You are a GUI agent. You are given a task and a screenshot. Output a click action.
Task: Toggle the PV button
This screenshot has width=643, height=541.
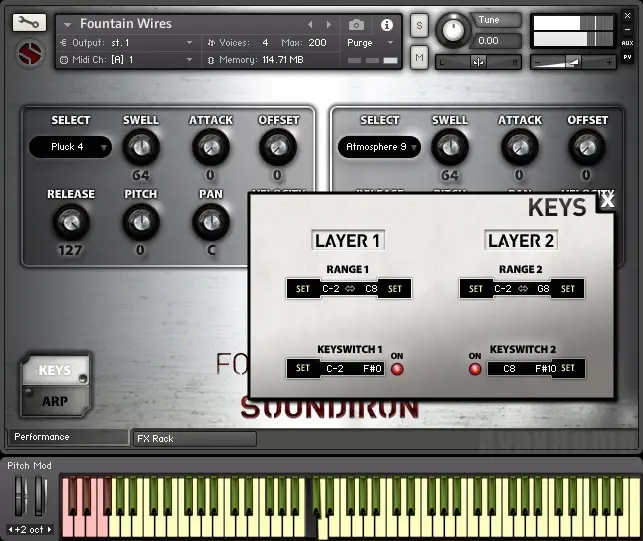[x=627, y=57]
